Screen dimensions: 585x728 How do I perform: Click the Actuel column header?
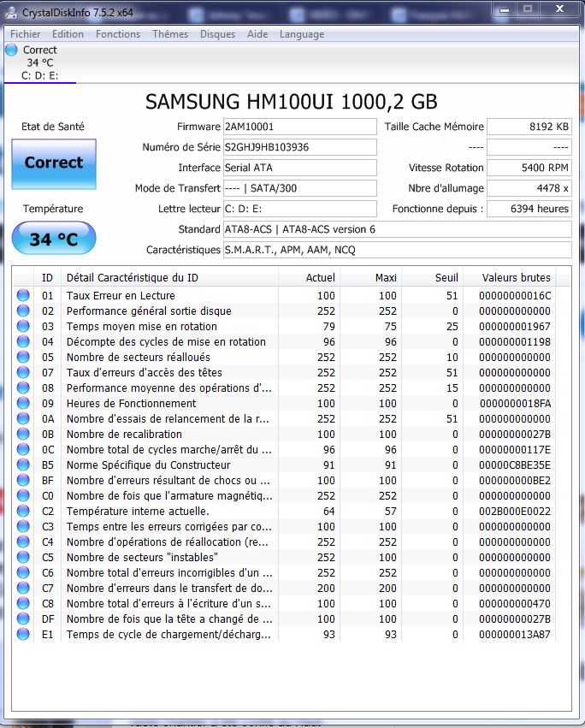pos(310,278)
